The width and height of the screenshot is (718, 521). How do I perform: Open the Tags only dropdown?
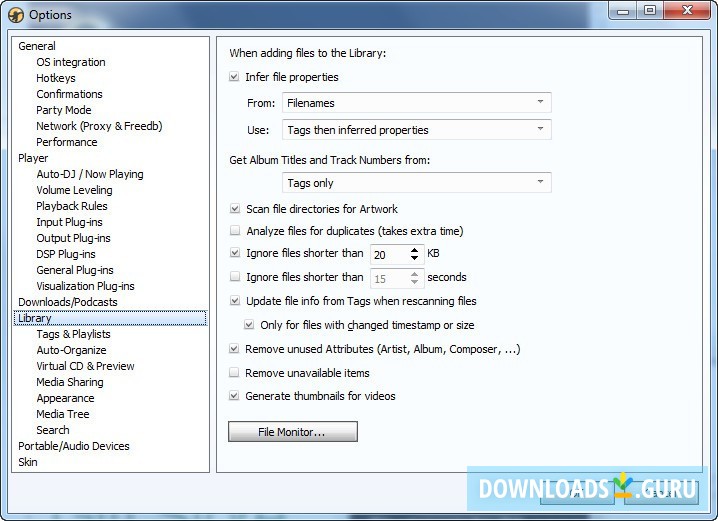pyautogui.click(x=417, y=183)
